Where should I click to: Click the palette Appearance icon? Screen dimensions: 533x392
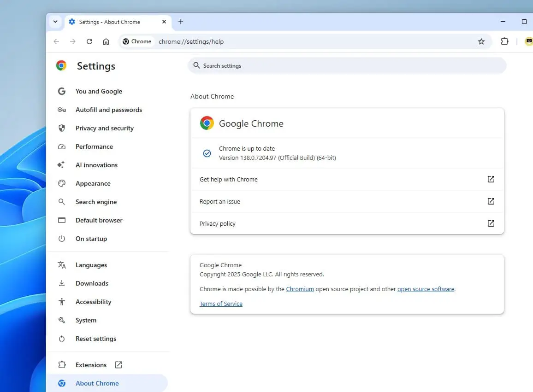point(61,183)
